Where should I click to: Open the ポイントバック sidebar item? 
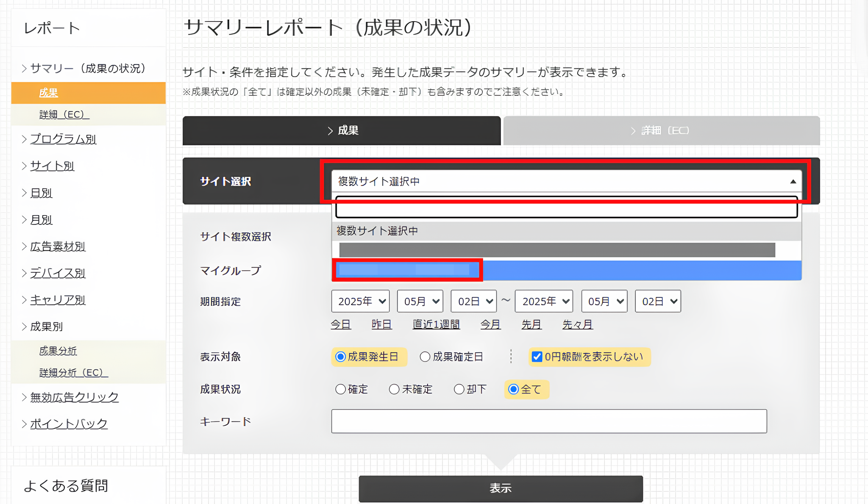tap(68, 423)
